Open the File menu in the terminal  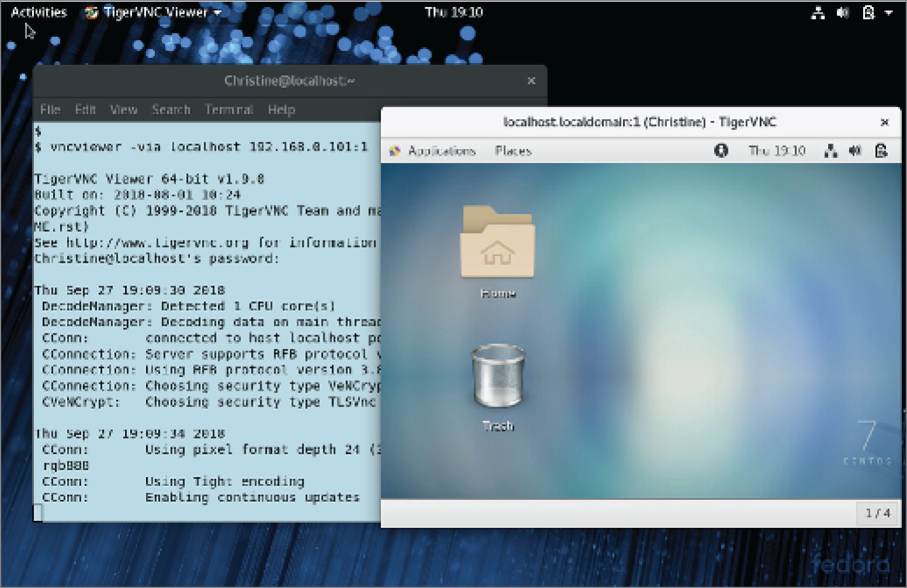(50, 109)
